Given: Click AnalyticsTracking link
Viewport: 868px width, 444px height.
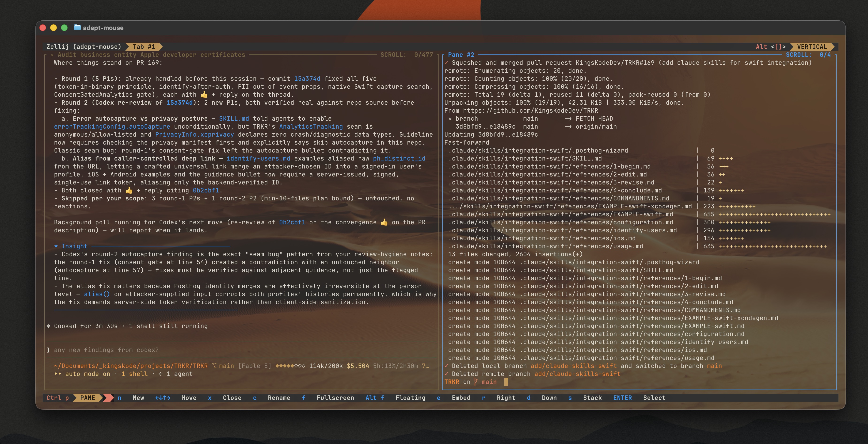Looking at the screenshot, I should coord(311,126).
